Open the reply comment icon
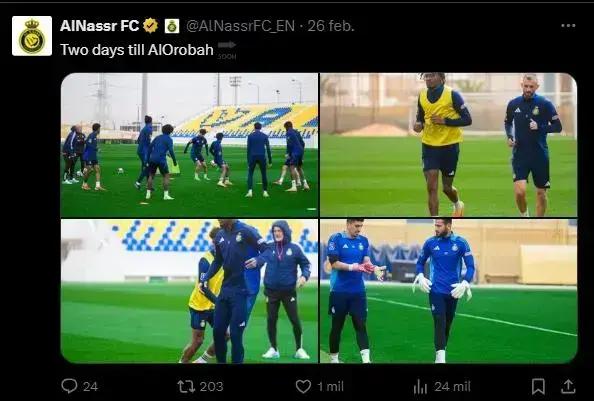The image size is (594, 401). pos(69,386)
